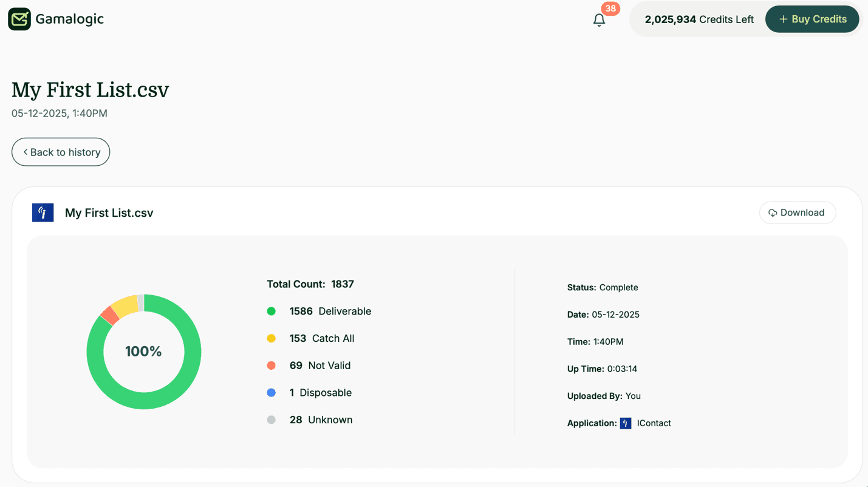Click the download cloud icon on Download button
This screenshot has width=868, height=487.
point(773,213)
